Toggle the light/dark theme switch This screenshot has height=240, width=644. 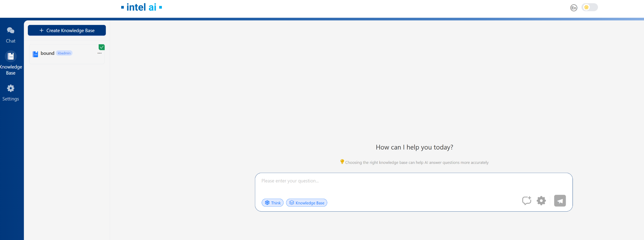coord(589,7)
